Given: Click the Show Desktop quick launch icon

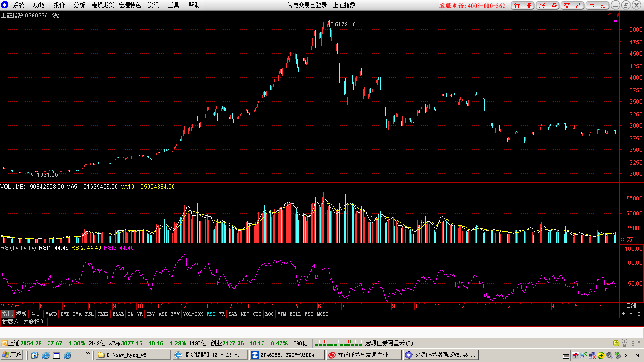Looking at the screenshot, I should 35,355.
